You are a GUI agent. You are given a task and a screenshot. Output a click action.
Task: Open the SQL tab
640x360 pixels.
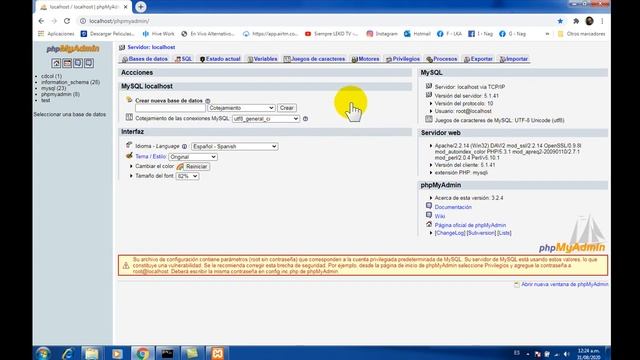183,59
